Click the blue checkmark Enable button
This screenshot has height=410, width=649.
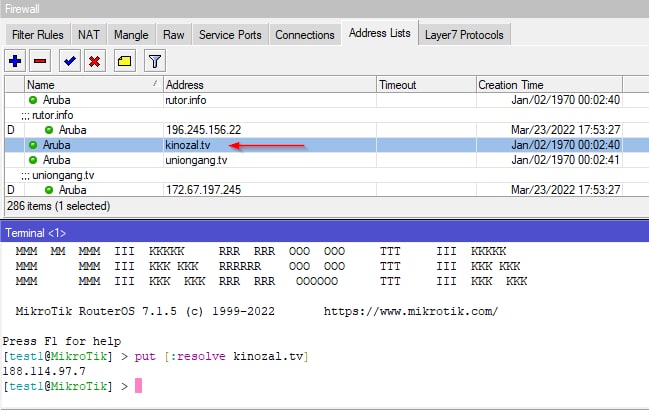(70, 61)
